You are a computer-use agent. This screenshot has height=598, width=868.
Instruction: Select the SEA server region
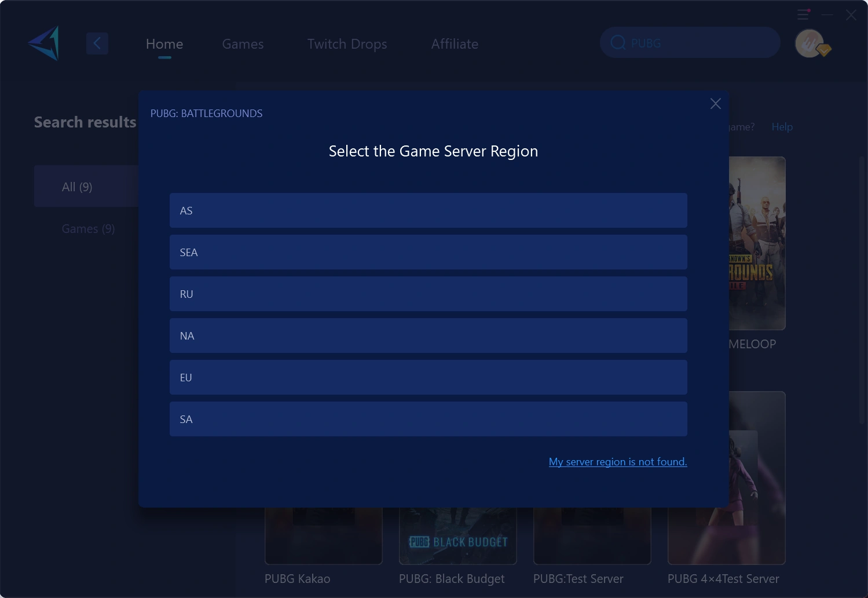(428, 252)
